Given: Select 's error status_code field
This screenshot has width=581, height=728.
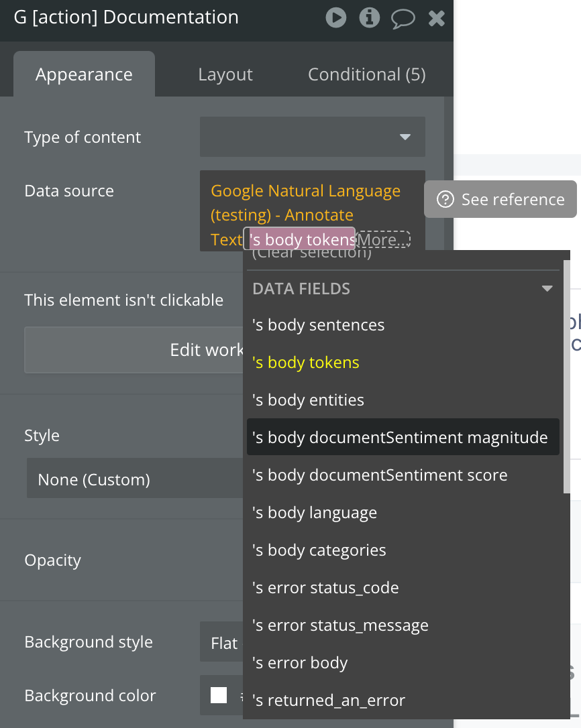Looking at the screenshot, I should click(403, 588).
